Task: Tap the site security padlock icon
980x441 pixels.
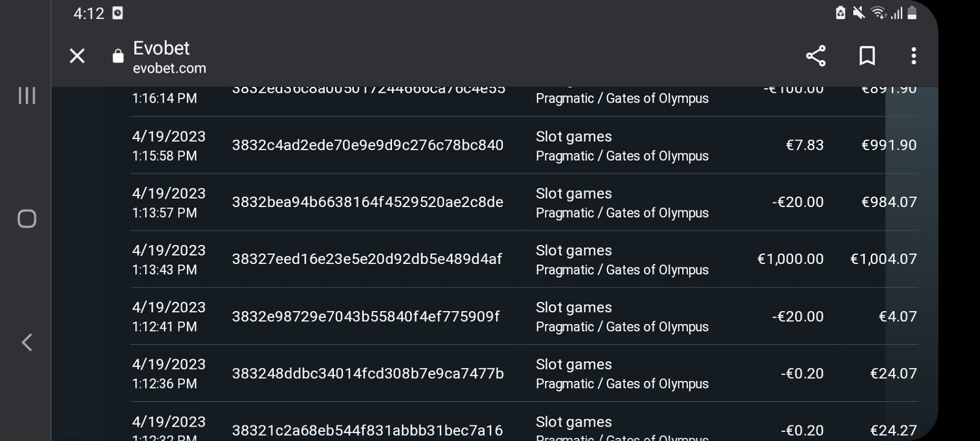Action: [x=118, y=57]
